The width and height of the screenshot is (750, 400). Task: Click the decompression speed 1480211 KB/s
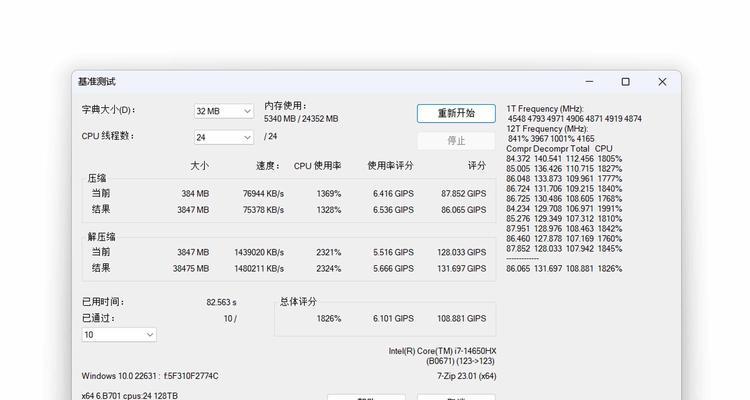click(x=259, y=269)
